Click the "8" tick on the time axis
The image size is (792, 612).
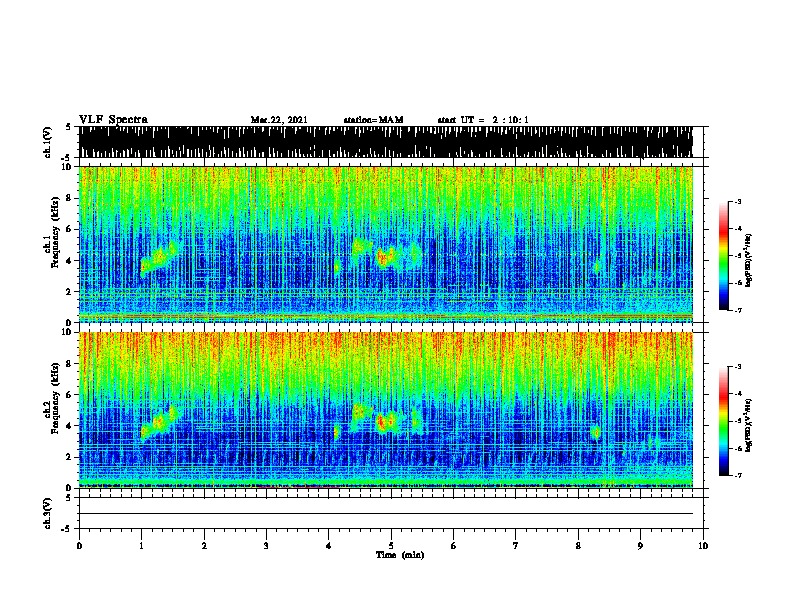(578, 546)
